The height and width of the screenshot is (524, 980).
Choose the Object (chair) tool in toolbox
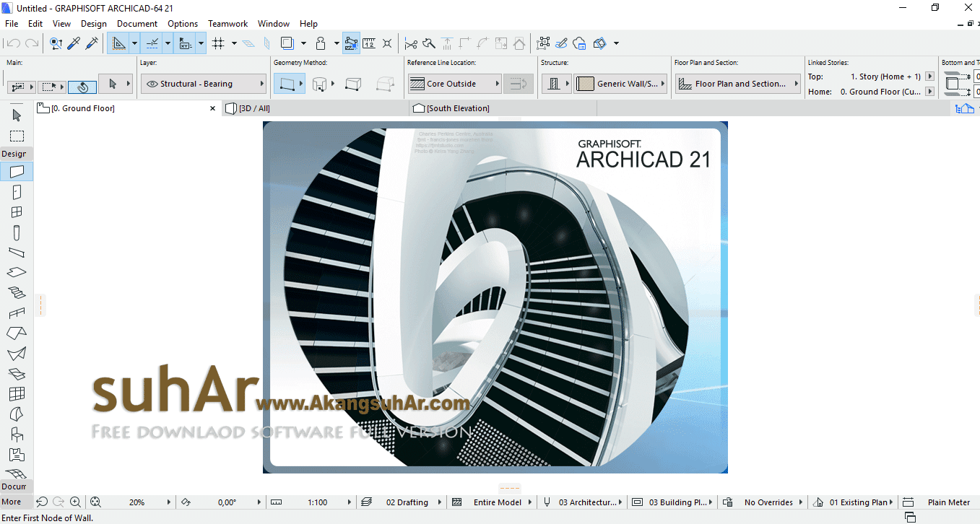17,435
